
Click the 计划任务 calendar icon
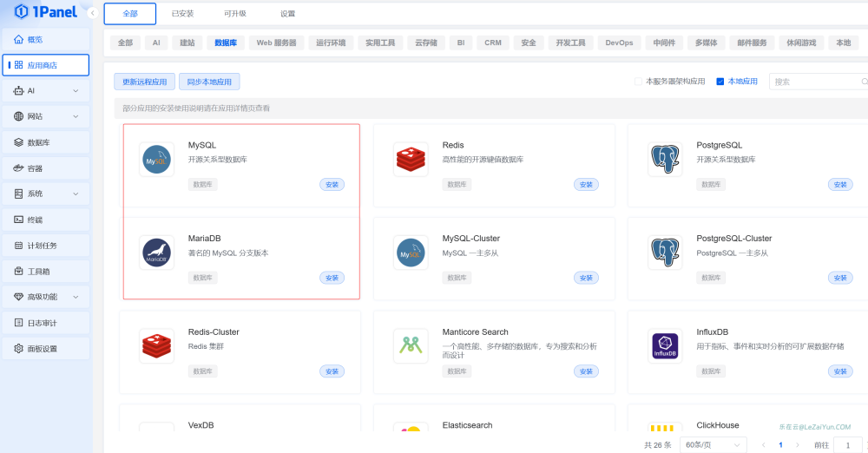click(19, 246)
